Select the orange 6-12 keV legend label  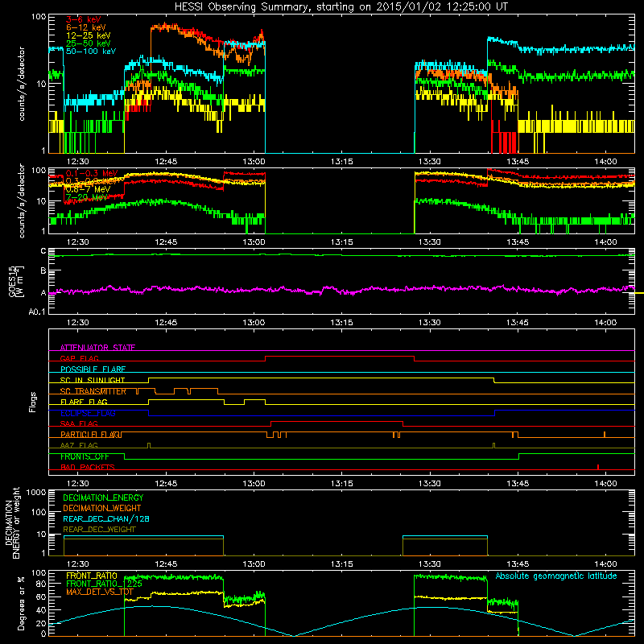pos(86,27)
